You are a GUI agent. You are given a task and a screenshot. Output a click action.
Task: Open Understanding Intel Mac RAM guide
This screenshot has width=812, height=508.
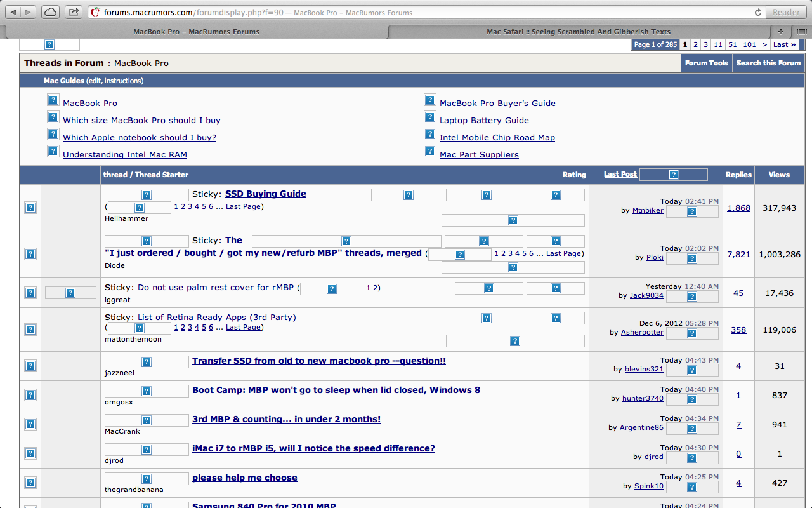click(125, 154)
